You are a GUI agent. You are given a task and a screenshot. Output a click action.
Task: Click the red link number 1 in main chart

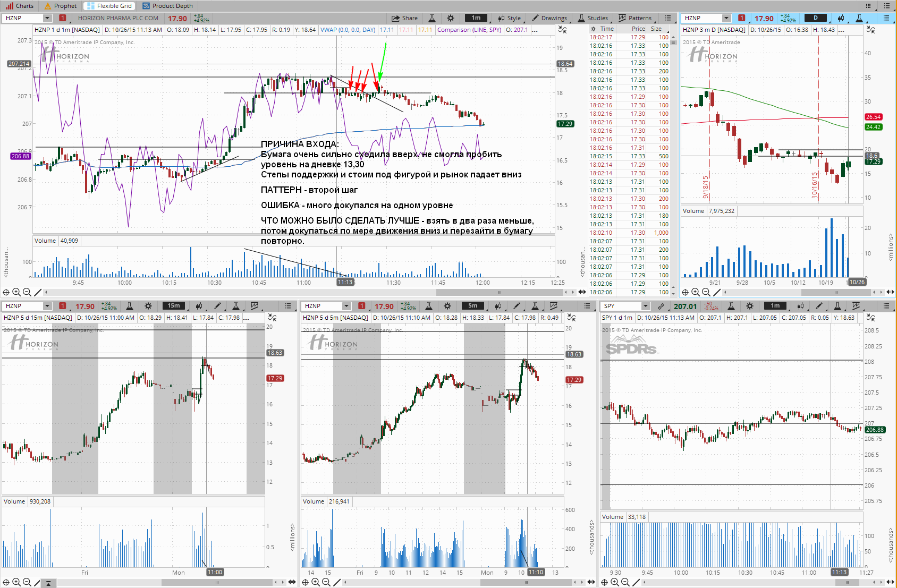63,18
